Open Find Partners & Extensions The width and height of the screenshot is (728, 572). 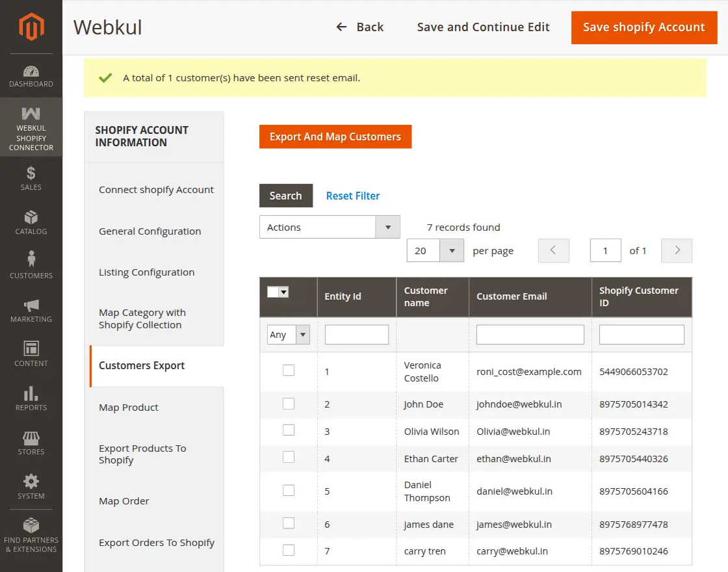tap(31, 536)
